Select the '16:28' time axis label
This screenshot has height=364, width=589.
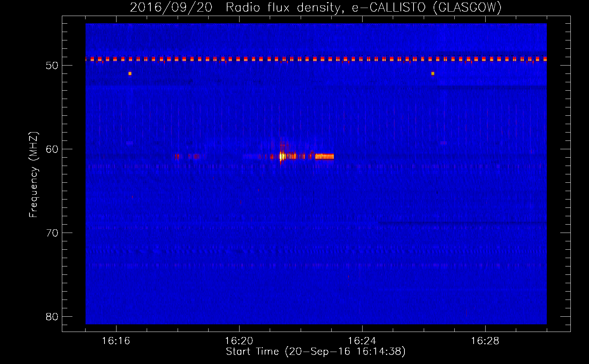click(x=485, y=341)
